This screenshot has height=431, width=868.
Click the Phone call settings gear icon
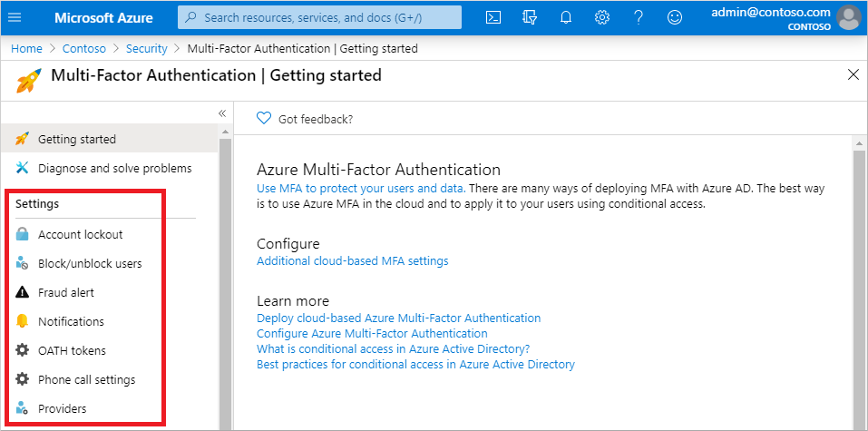coord(22,379)
